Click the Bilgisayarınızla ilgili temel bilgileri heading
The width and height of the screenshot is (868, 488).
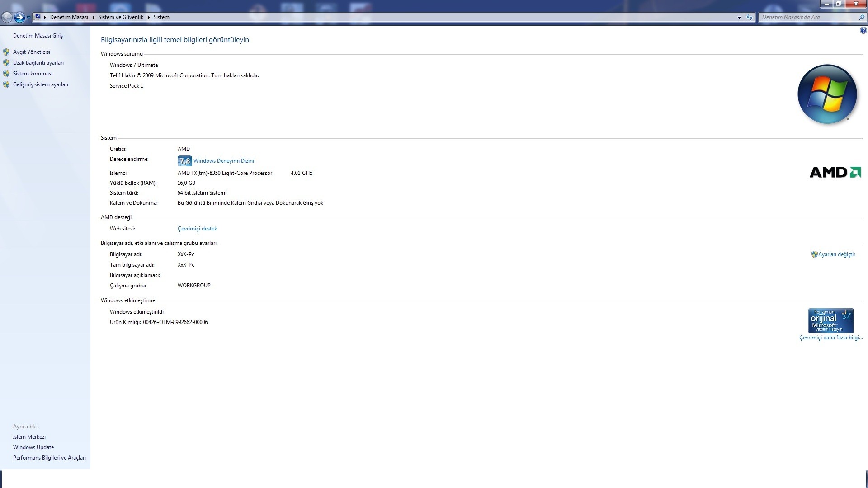(175, 40)
